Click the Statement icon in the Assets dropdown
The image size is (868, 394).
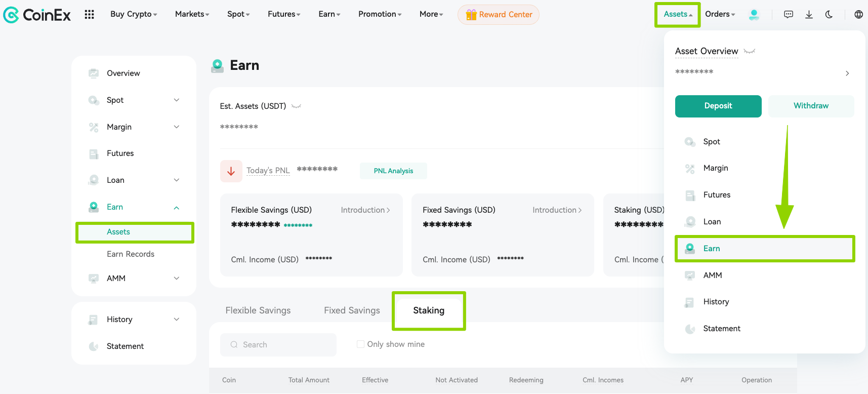tap(690, 329)
